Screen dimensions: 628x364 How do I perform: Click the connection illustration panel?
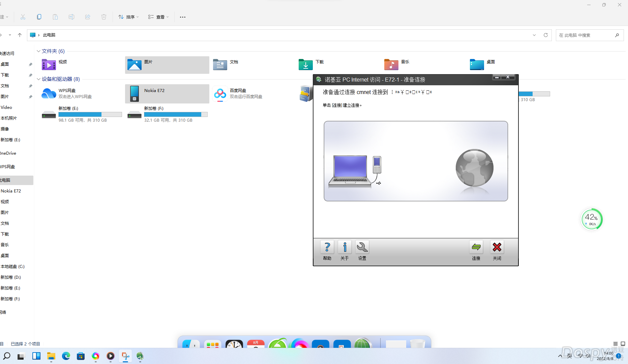point(416,161)
